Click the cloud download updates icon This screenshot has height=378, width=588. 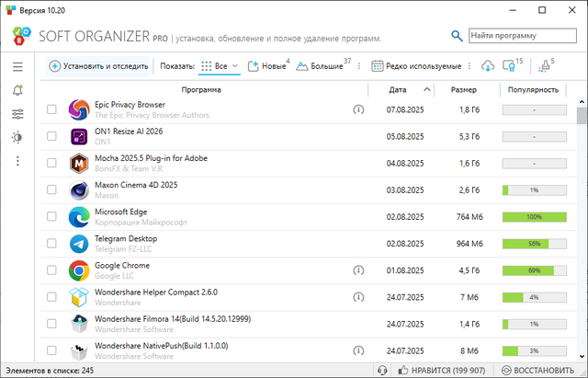488,66
